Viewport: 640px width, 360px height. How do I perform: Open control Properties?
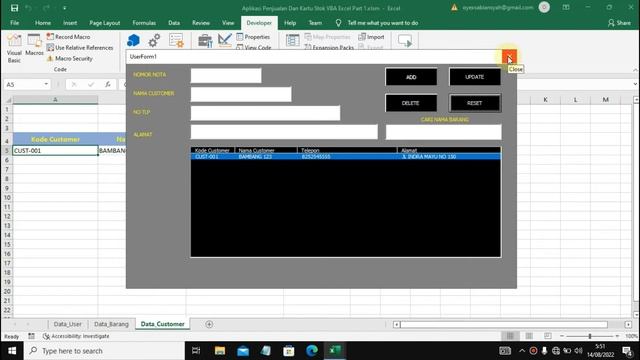253,37
